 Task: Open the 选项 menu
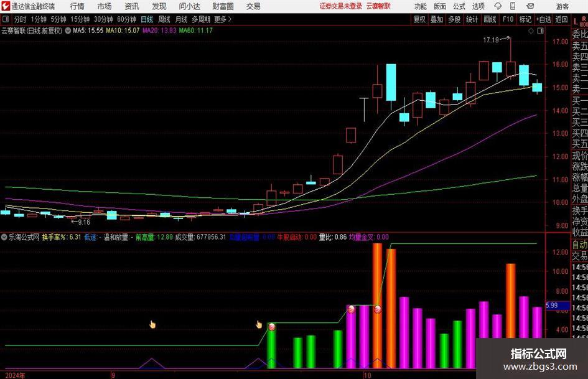[478, 6]
